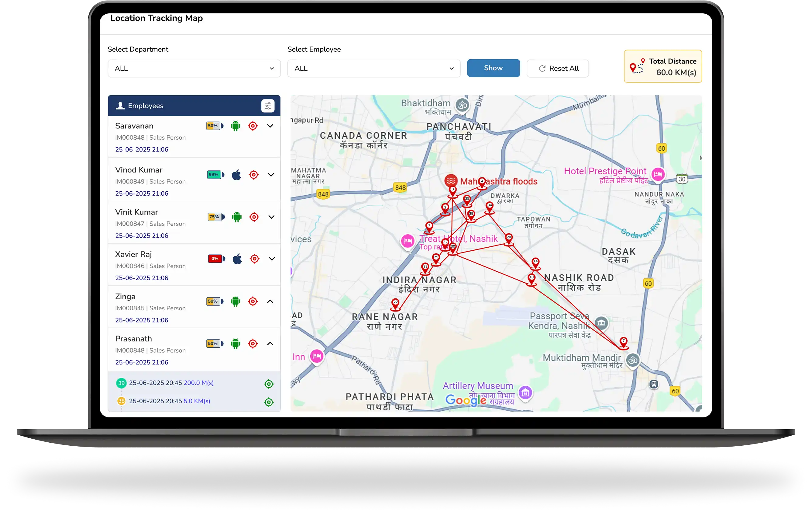
Task: Click the Reset All button
Action: pos(558,68)
